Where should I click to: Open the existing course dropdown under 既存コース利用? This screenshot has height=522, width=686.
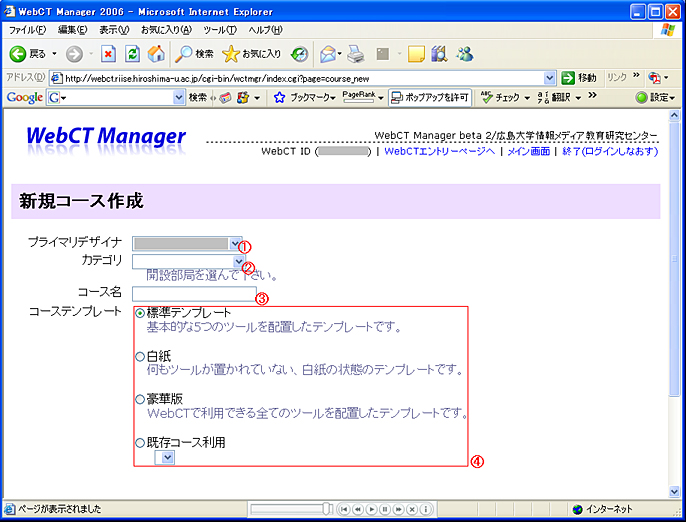[164, 458]
